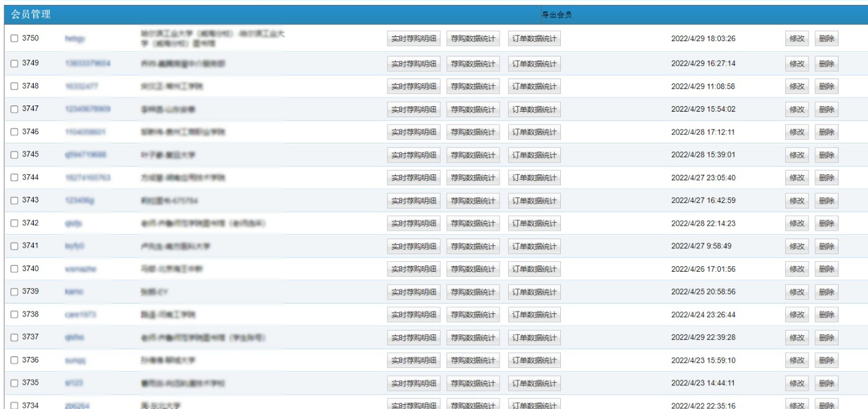Click the 导出会员 link in header

tap(557, 15)
